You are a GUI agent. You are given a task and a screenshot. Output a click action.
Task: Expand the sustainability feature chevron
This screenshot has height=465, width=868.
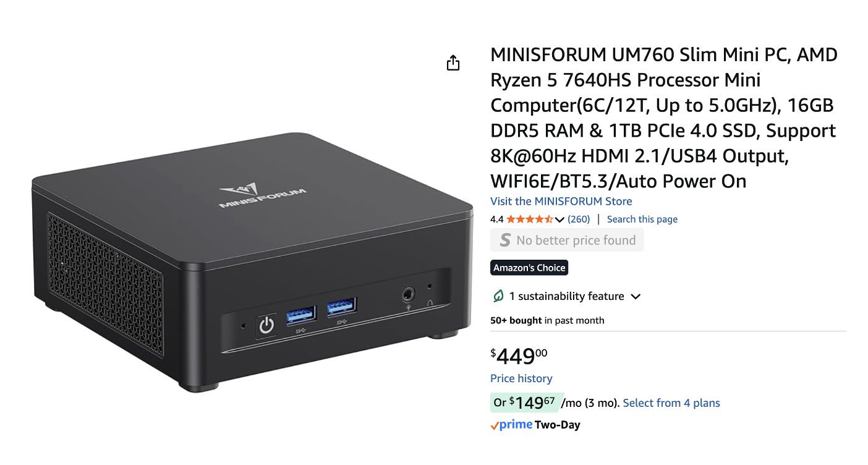635,296
